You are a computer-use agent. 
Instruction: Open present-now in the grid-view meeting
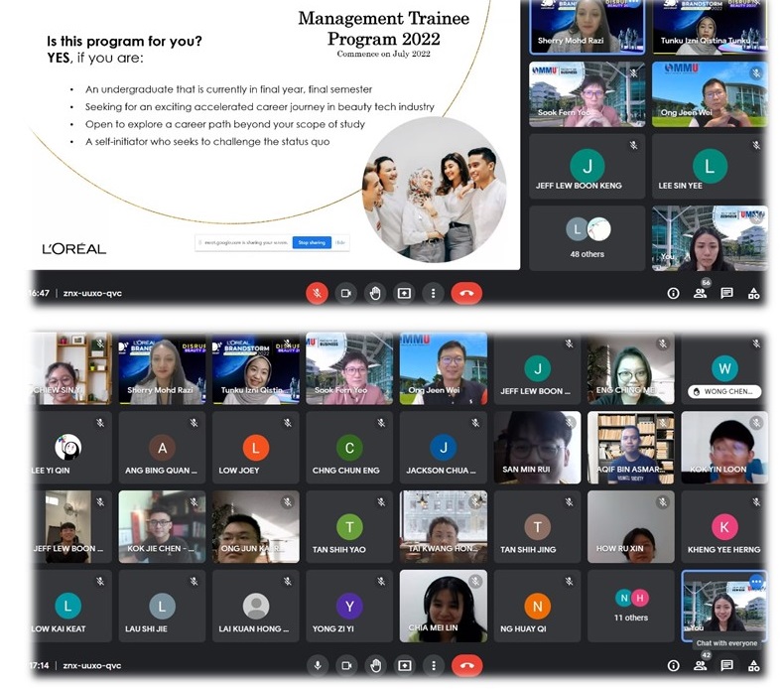(x=405, y=665)
